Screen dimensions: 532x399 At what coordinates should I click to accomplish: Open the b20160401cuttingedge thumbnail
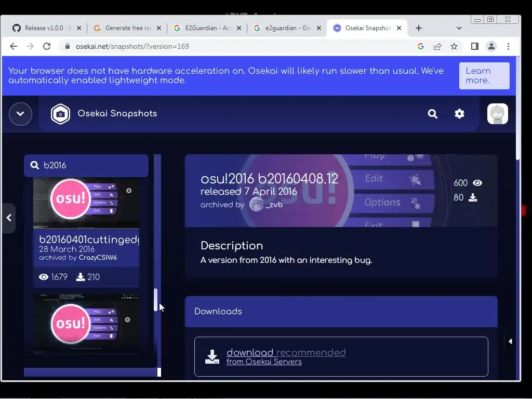tap(86, 203)
